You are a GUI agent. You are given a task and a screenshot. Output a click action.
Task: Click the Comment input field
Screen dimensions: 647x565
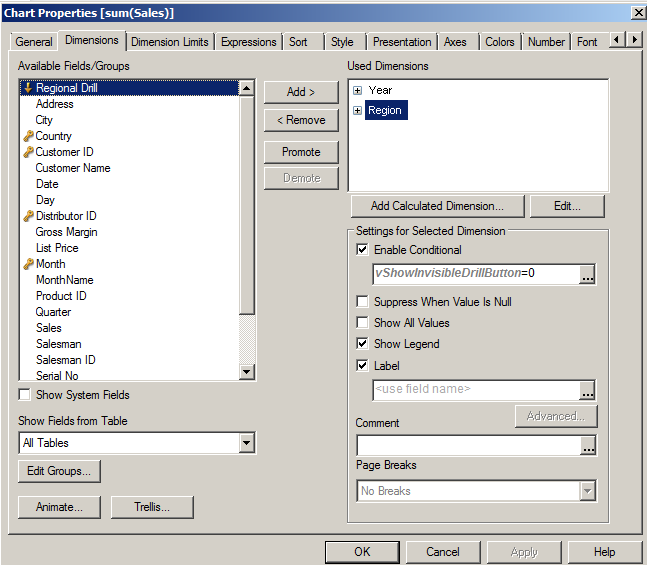tap(469, 445)
